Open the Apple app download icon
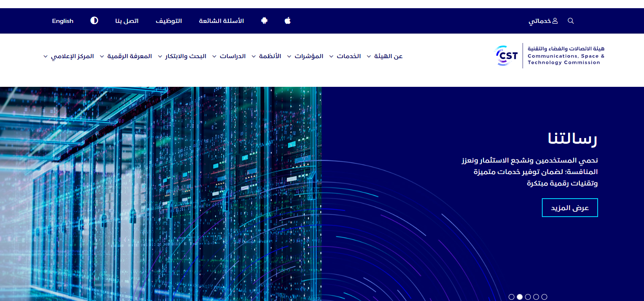Viewport: 644px width, 301px height. pos(288,20)
